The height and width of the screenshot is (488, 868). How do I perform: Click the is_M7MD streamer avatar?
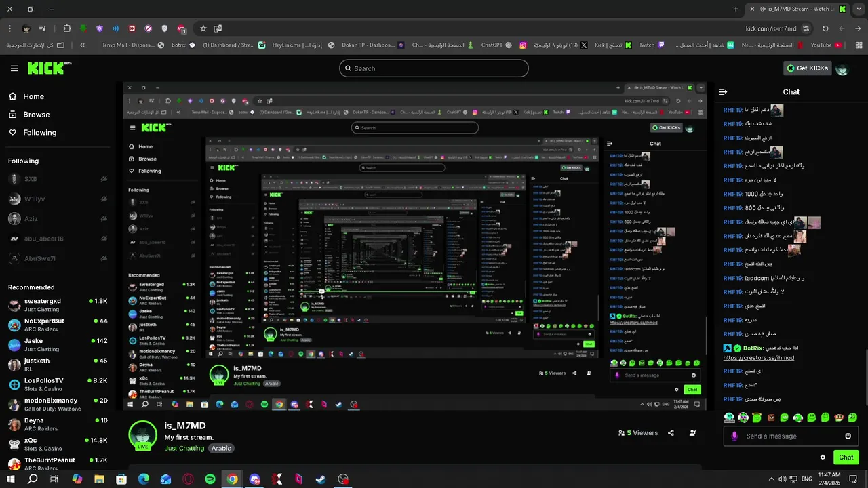tap(142, 435)
